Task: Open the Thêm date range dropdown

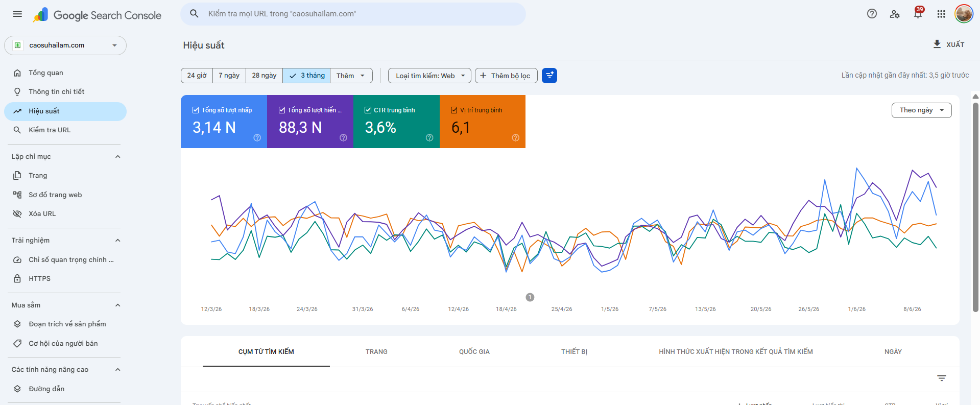Action: [351, 76]
